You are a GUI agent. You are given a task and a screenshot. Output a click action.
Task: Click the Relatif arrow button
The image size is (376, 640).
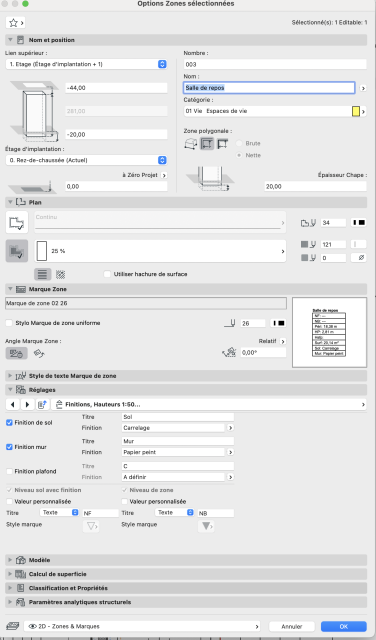[283, 341]
